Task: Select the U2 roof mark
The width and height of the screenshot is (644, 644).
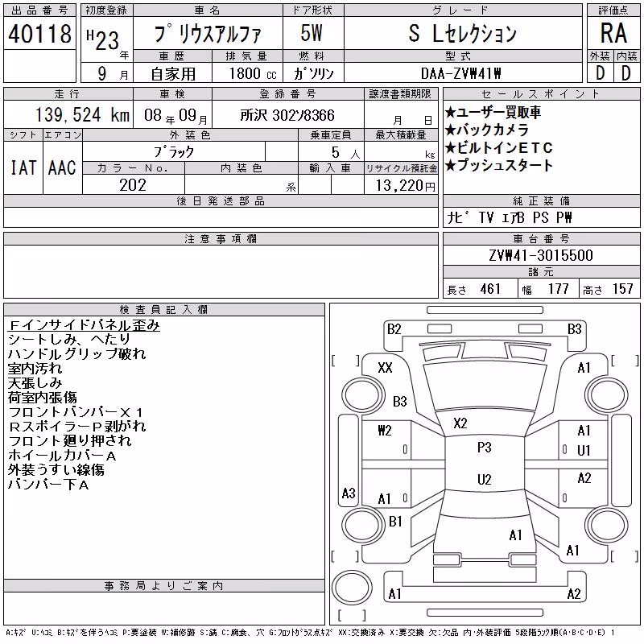Action: click(x=485, y=479)
